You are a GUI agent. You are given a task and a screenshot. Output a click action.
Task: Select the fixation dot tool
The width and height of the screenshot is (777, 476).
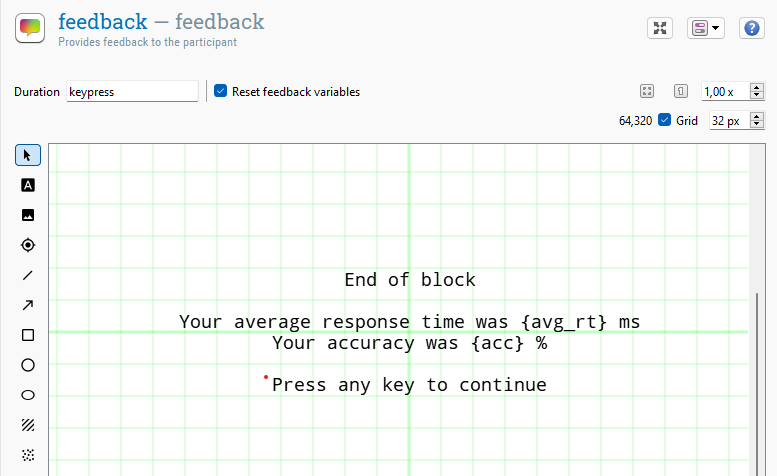coord(28,245)
